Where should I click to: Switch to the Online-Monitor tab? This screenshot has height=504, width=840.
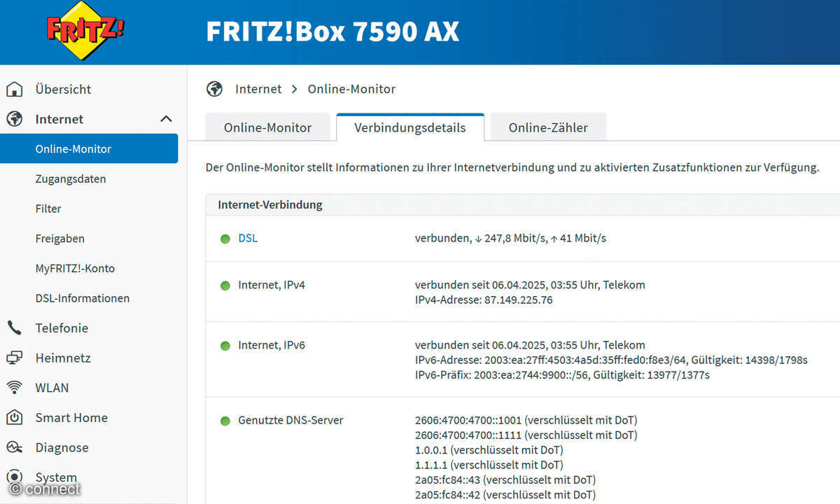pyautogui.click(x=267, y=127)
